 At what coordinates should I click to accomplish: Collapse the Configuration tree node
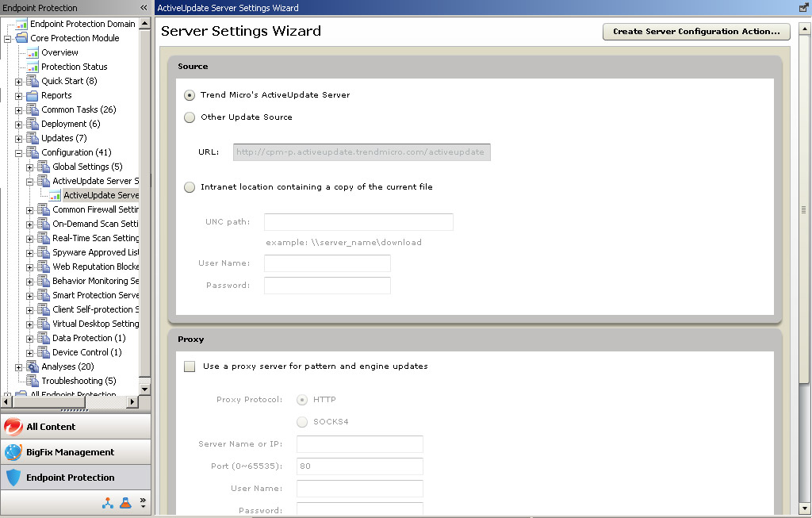tap(21, 152)
